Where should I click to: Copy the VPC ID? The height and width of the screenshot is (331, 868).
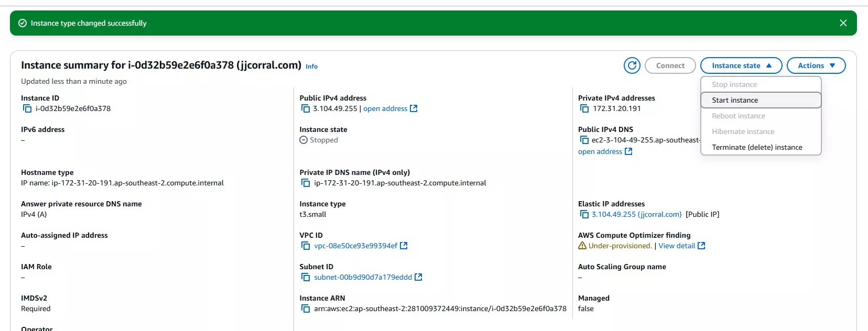point(306,246)
